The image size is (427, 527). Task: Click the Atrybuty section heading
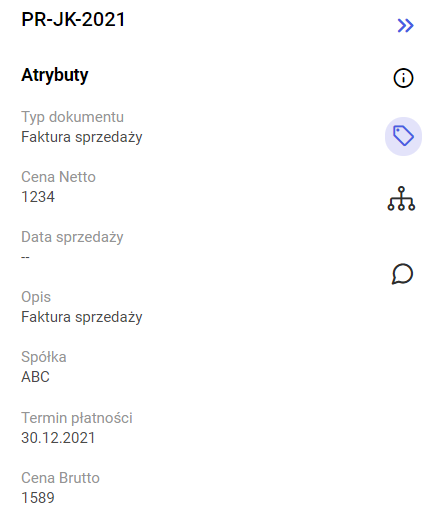pyautogui.click(x=55, y=75)
